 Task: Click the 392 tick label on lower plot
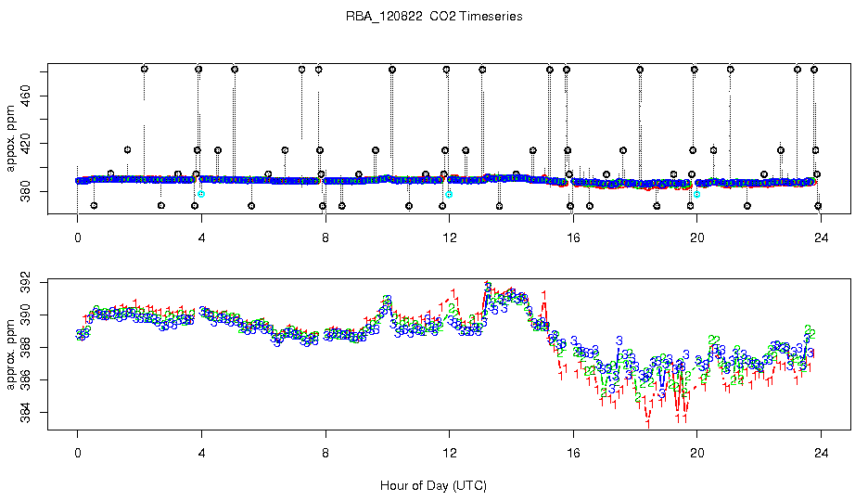pyautogui.click(x=25, y=283)
